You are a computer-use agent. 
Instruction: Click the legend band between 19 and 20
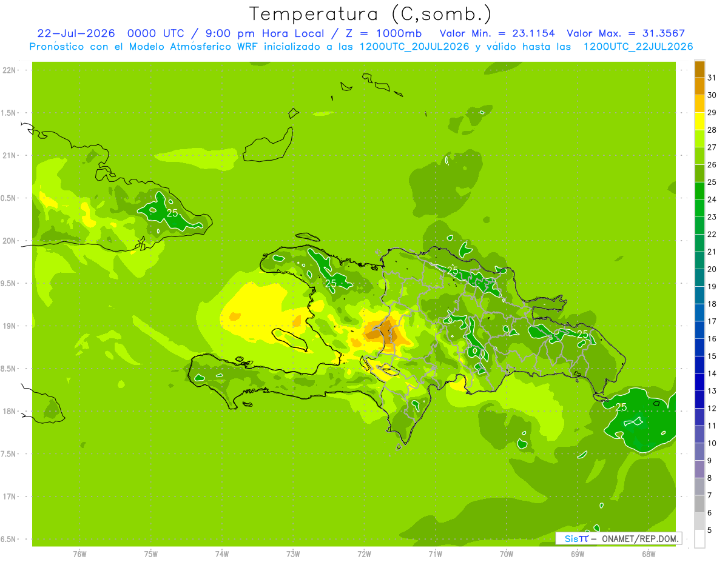point(699,278)
